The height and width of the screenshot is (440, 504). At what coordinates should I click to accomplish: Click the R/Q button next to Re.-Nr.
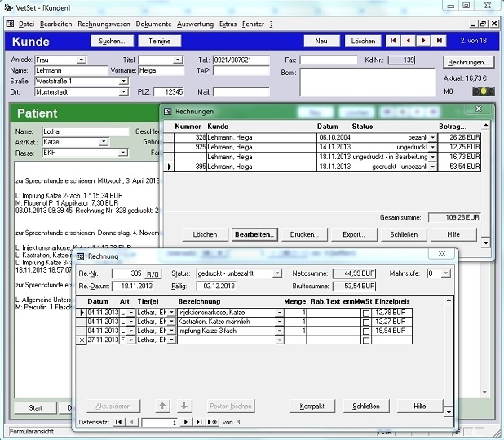[x=153, y=274]
